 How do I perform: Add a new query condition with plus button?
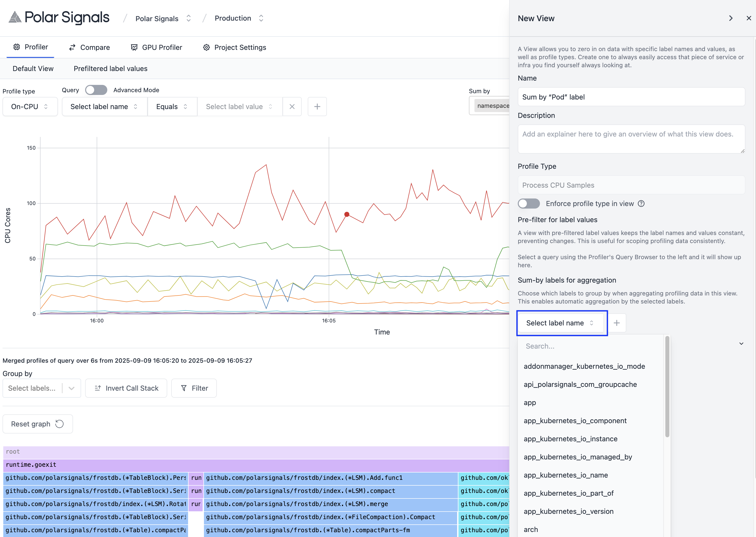[317, 107]
